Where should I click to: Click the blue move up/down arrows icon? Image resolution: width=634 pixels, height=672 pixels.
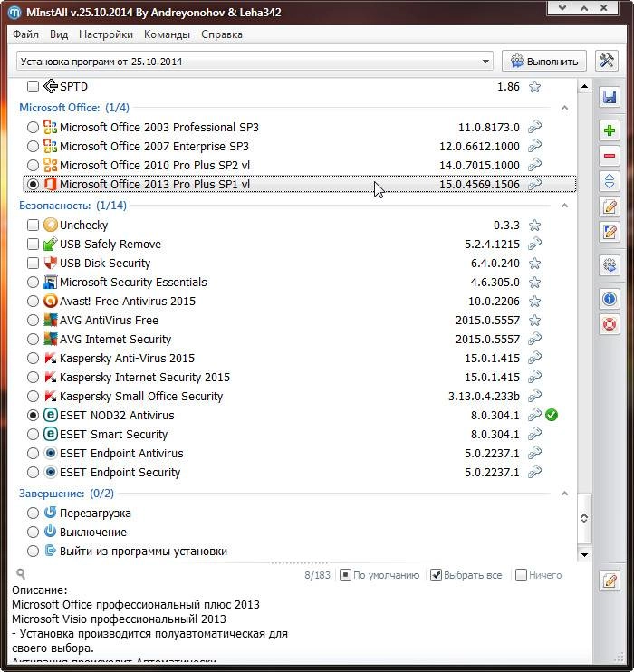[x=610, y=181]
